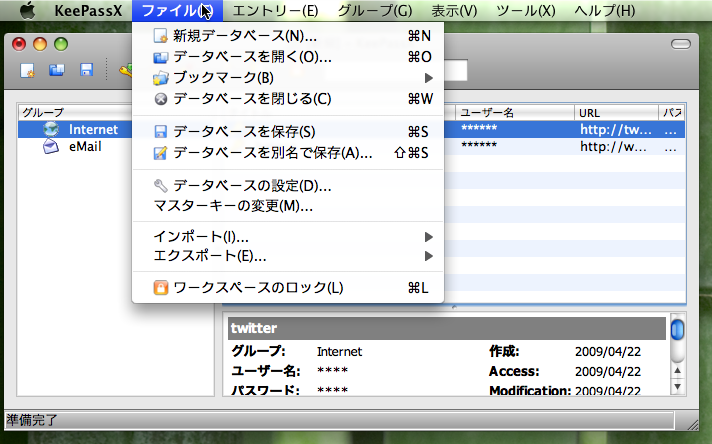Screen dimensions: 712x444
Task: Click the eMail envelope group icon
Action: tap(51, 146)
